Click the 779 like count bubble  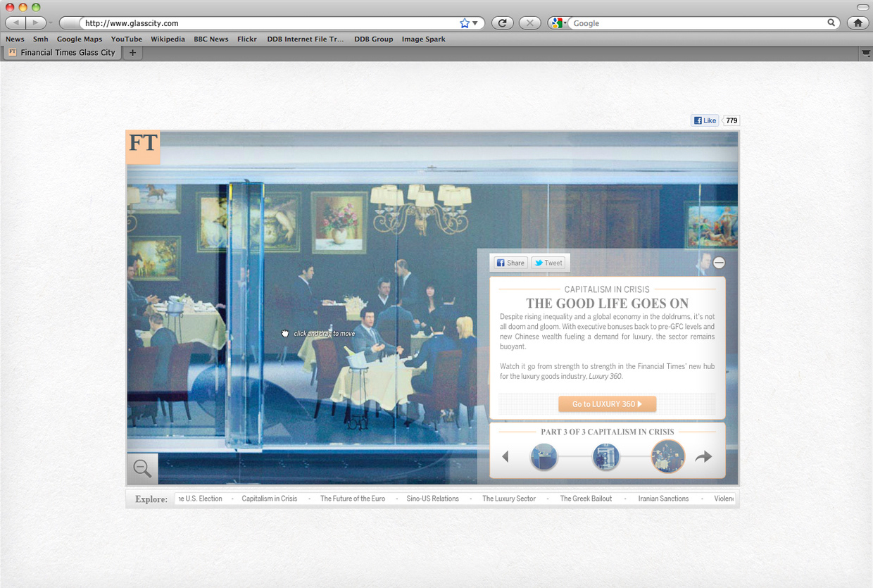coord(731,120)
